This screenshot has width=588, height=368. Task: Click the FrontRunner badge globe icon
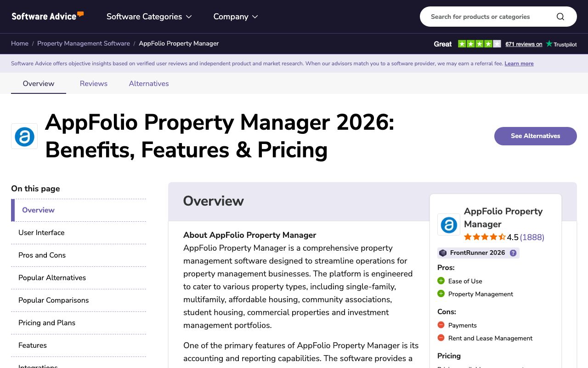443,253
